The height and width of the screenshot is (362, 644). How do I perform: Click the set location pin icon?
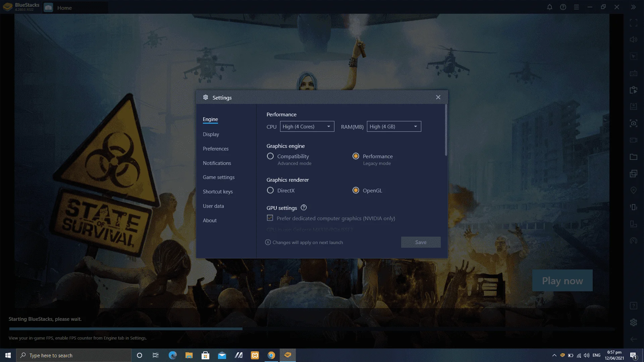tap(634, 190)
